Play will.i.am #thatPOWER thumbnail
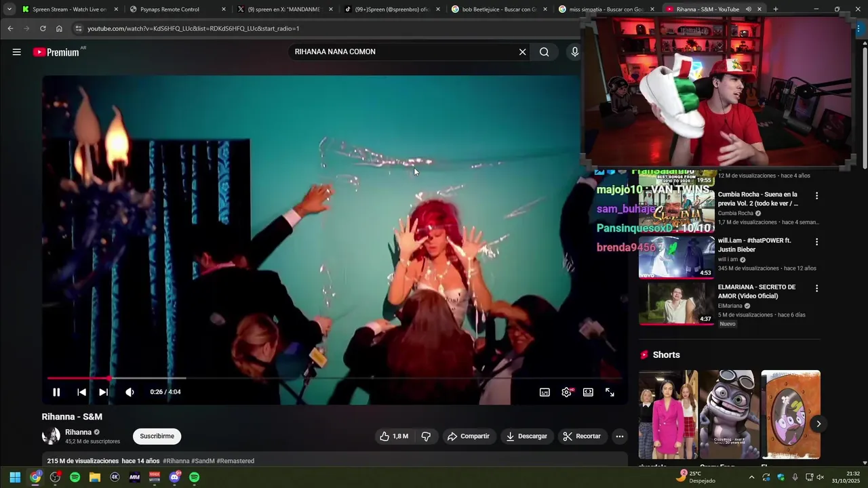The width and height of the screenshot is (868, 488). 676,258
